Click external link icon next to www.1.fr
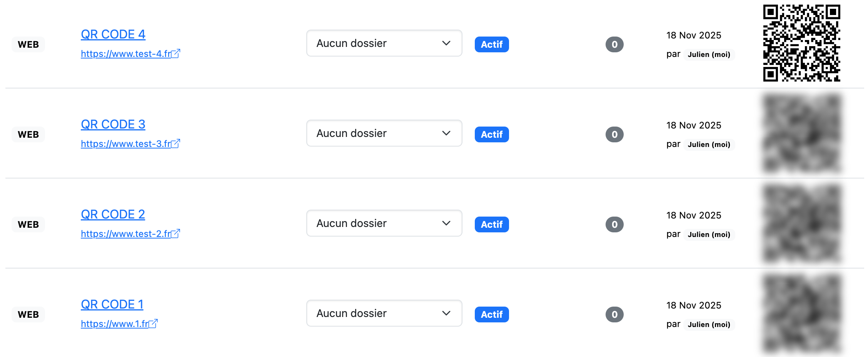 pyautogui.click(x=154, y=324)
